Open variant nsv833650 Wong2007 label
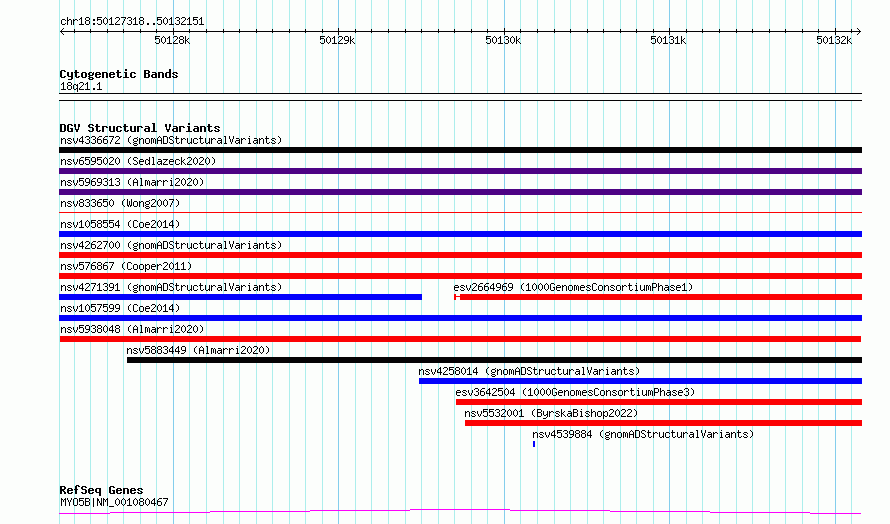The width and height of the screenshot is (890, 524). click(120, 203)
